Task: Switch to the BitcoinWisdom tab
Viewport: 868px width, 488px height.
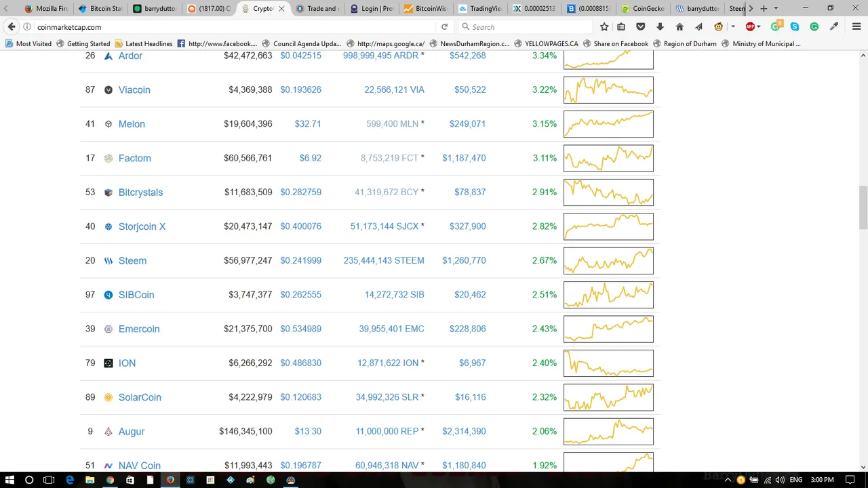Action: (x=426, y=9)
